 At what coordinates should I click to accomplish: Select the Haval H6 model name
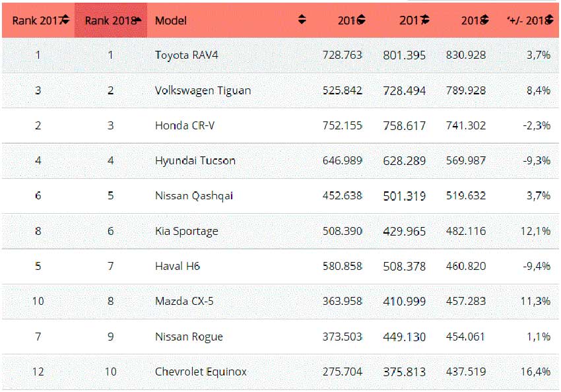click(178, 266)
